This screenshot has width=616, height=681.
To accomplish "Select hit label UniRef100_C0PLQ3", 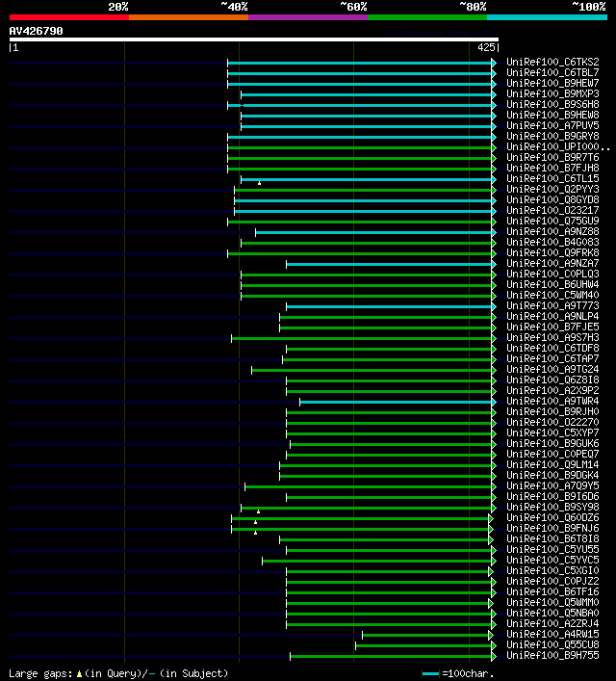I will (x=552, y=275).
